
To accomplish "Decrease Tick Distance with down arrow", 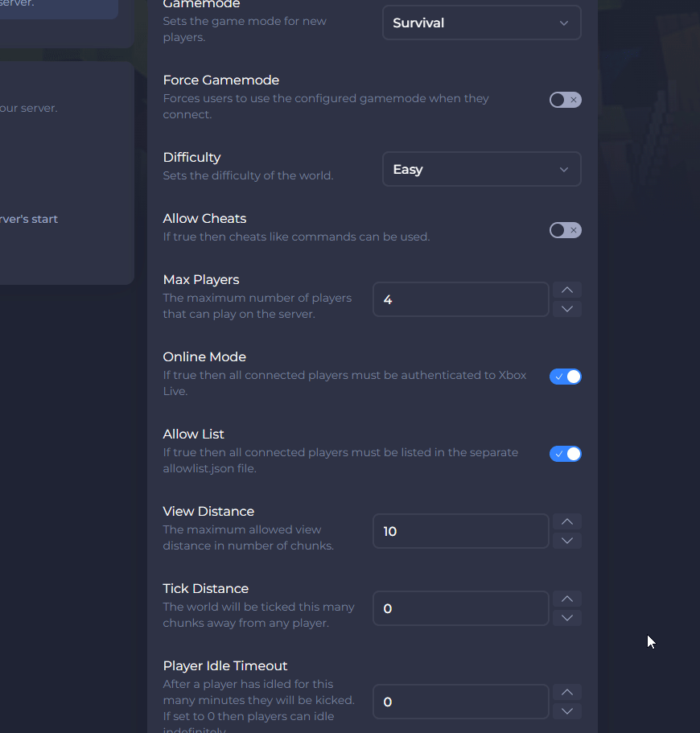I will (567, 618).
